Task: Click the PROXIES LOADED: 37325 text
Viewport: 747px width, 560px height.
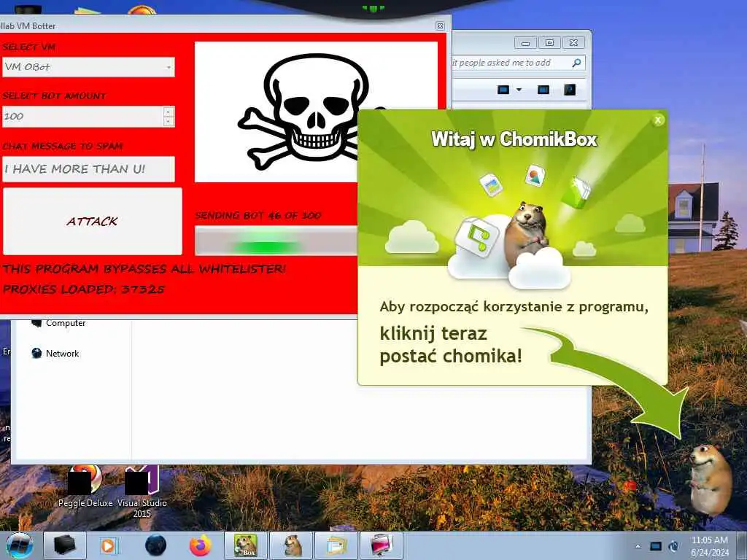Action: click(84, 289)
